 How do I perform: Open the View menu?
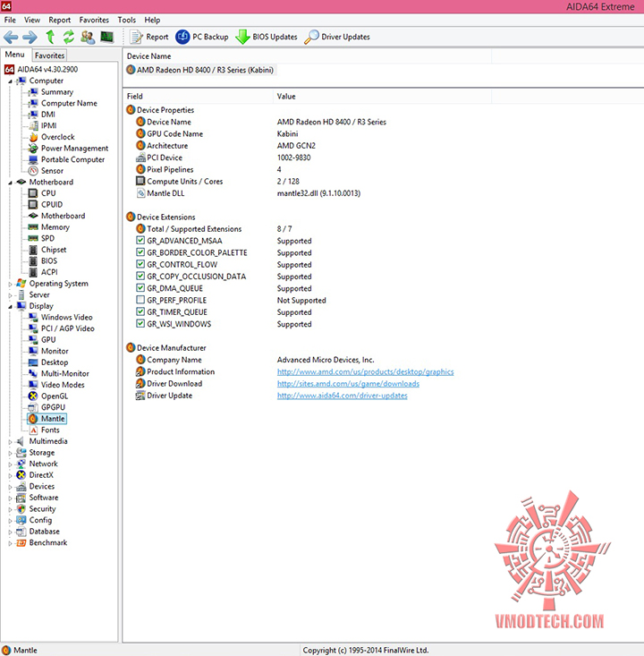(x=32, y=20)
